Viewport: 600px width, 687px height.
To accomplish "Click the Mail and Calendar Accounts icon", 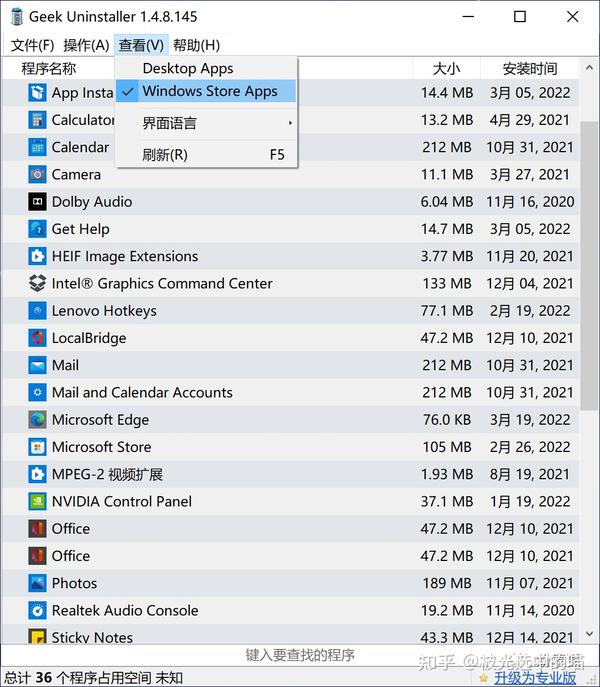I will point(37,392).
